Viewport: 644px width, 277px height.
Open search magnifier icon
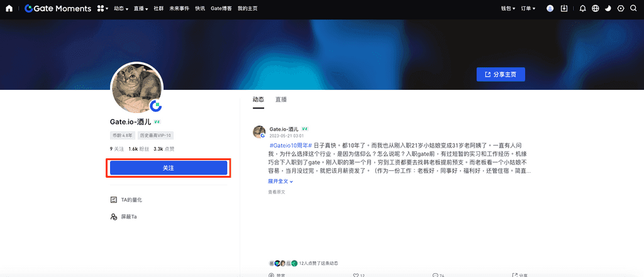(x=634, y=9)
